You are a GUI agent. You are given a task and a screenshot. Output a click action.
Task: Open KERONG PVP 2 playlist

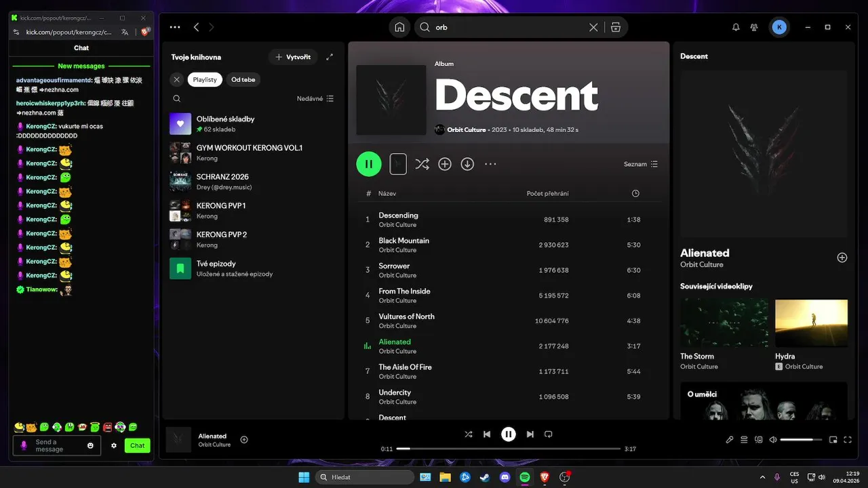click(253, 240)
